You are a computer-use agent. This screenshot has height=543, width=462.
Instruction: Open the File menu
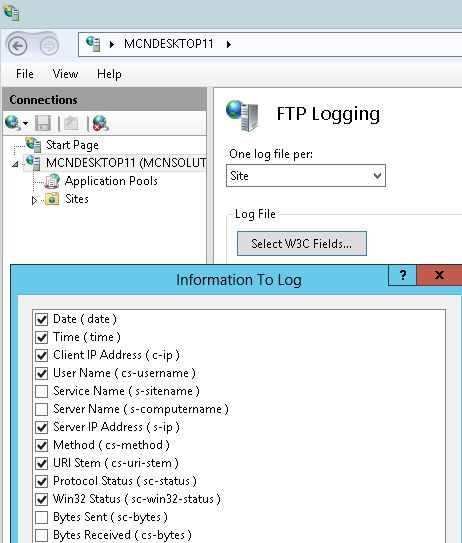(x=25, y=74)
